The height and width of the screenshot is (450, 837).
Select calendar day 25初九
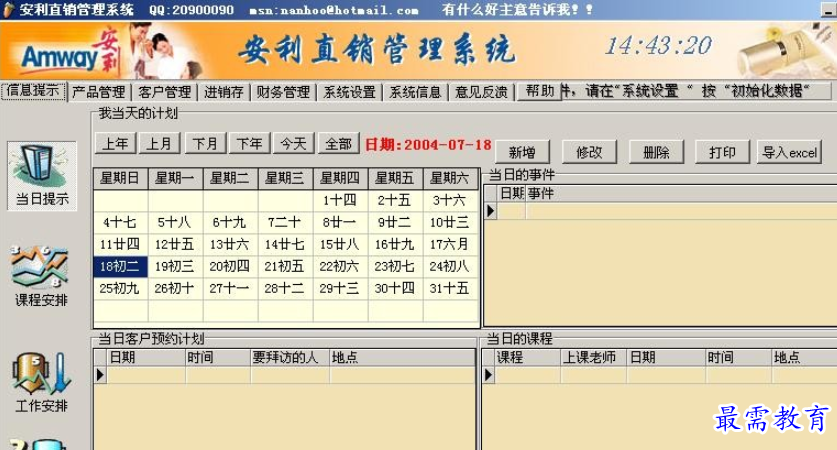(120, 288)
